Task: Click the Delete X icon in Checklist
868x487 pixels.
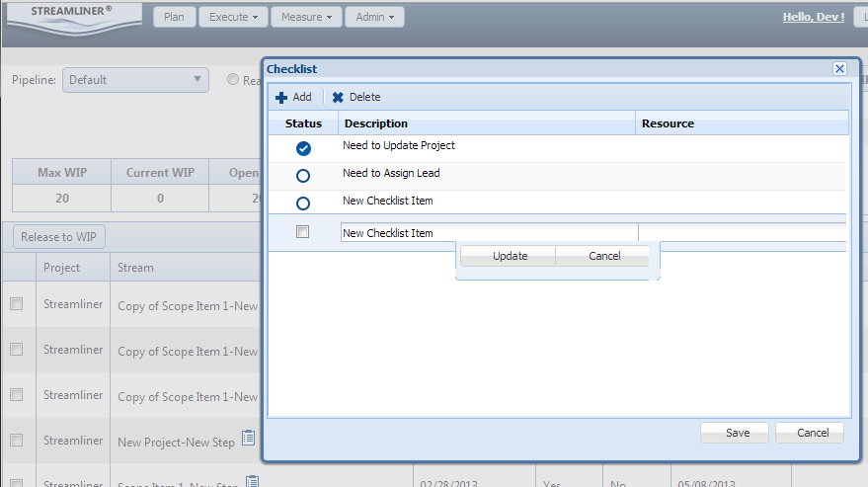Action: (x=338, y=98)
